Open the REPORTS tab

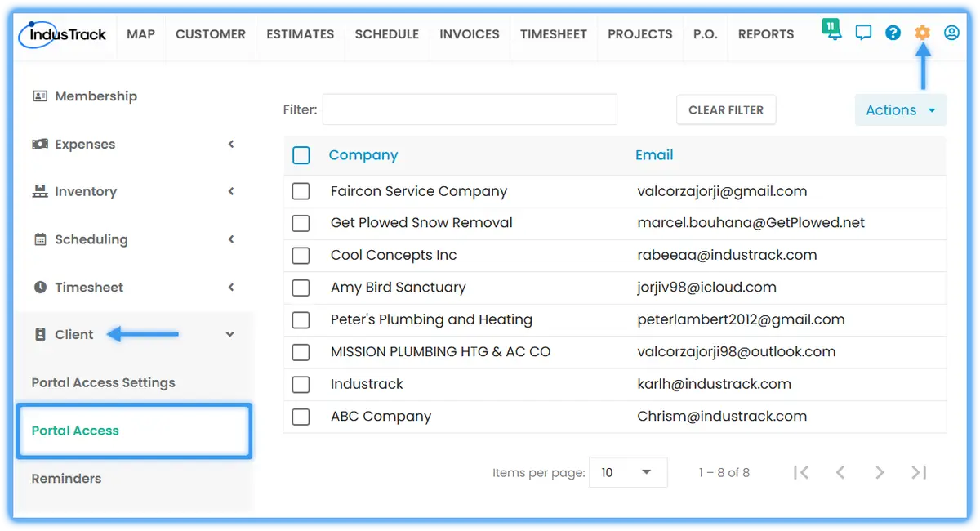pos(766,34)
